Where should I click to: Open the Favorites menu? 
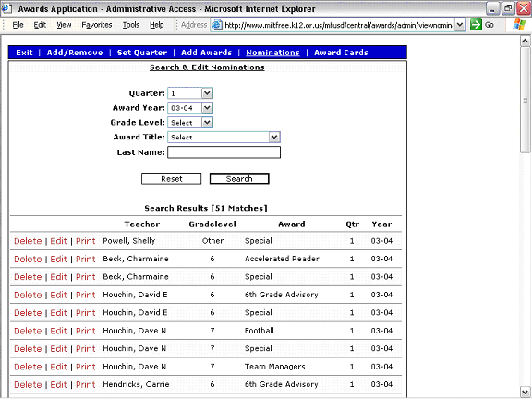[x=97, y=25]
